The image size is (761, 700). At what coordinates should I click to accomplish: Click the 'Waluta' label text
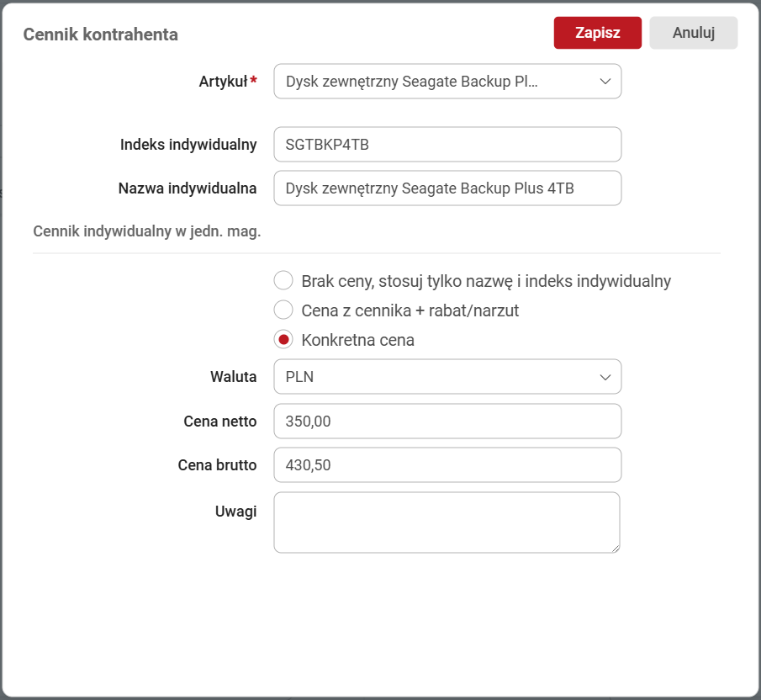(x=233, y=377)
